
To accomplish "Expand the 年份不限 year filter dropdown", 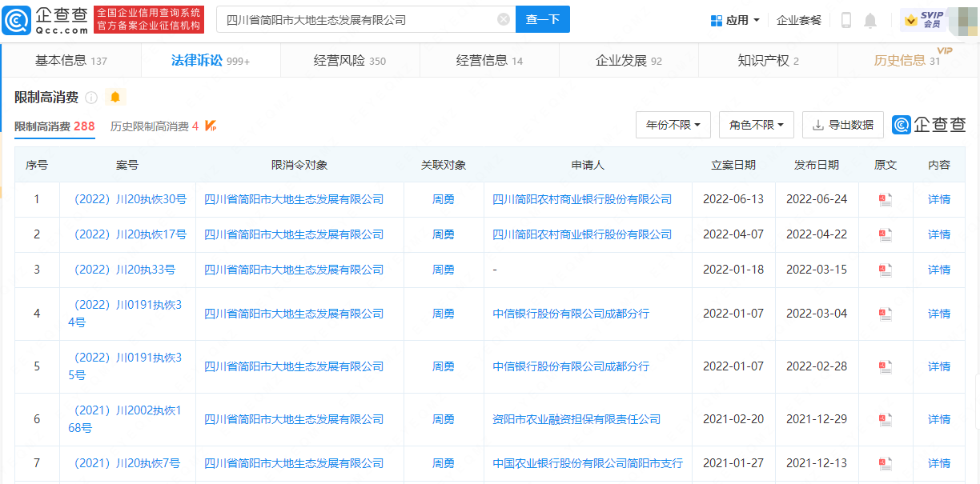I will [673, 125].
